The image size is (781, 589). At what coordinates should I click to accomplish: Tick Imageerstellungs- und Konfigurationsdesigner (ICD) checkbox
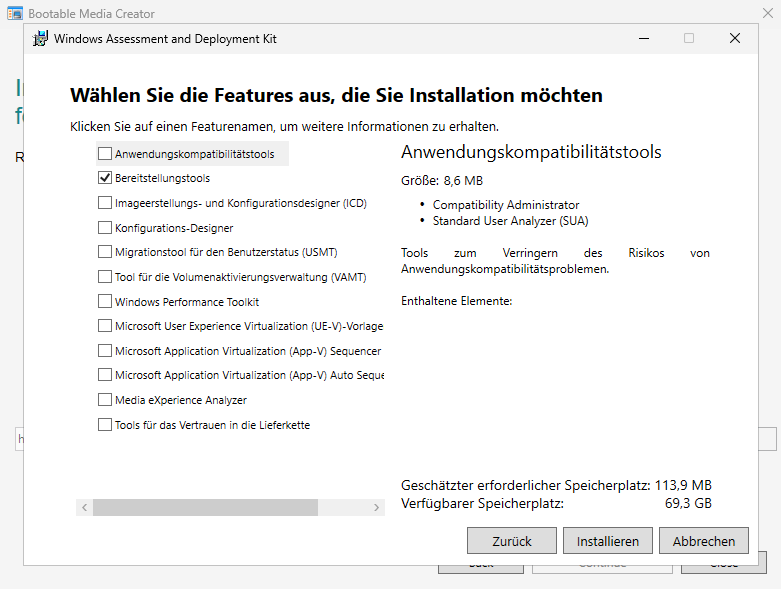tap(105, 203)
